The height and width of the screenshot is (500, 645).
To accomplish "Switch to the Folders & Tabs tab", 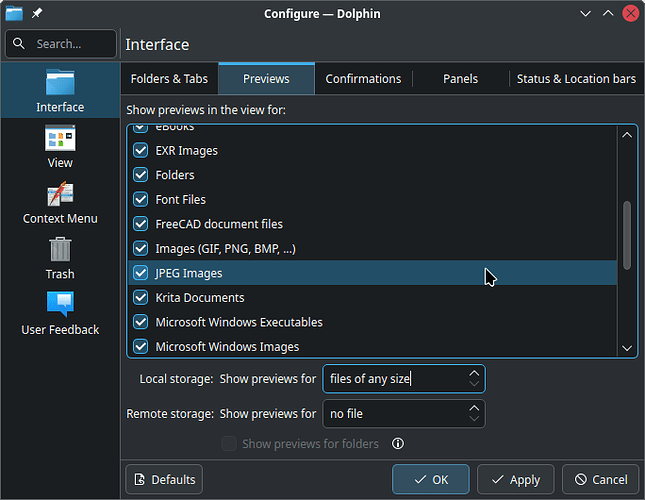I will coord(169,79).
